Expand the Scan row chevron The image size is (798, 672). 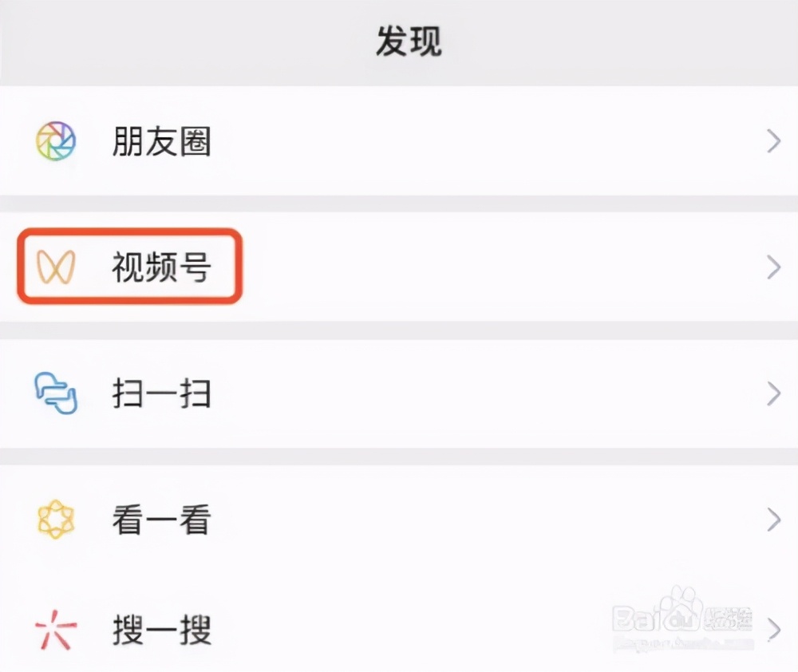[x=772, y=393]
